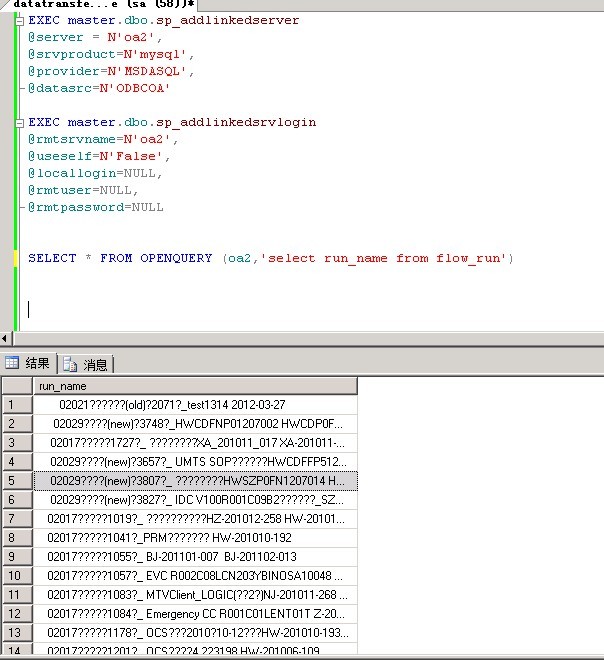Select row header number 10
604x661 pixels.
click(x=16, y=575)
